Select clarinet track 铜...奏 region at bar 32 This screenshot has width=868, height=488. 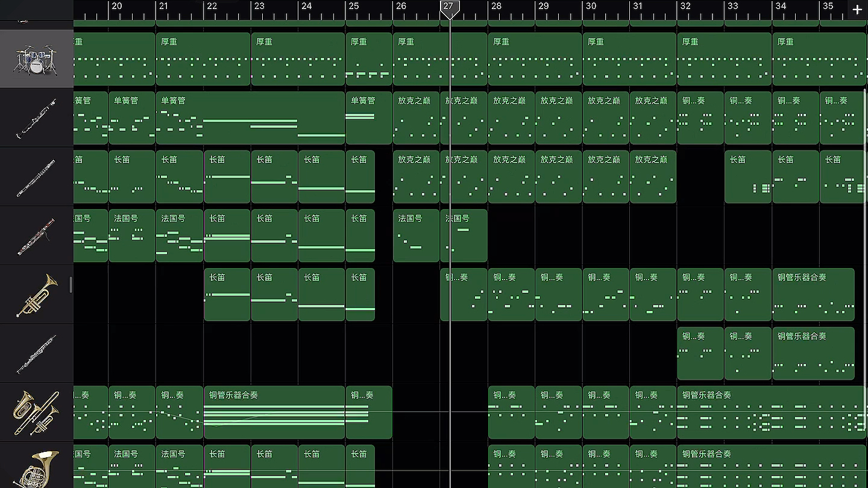tap(700, 118)
